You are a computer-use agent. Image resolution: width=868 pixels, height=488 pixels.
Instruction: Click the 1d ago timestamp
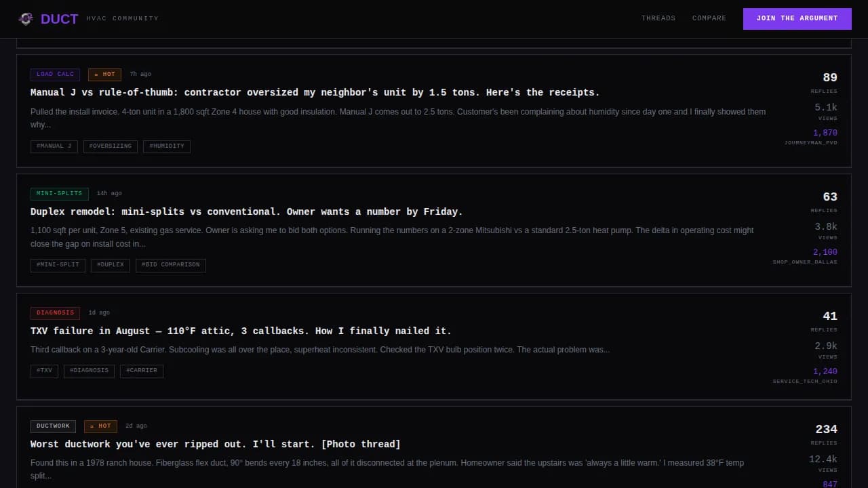click(x=99, y=313)
